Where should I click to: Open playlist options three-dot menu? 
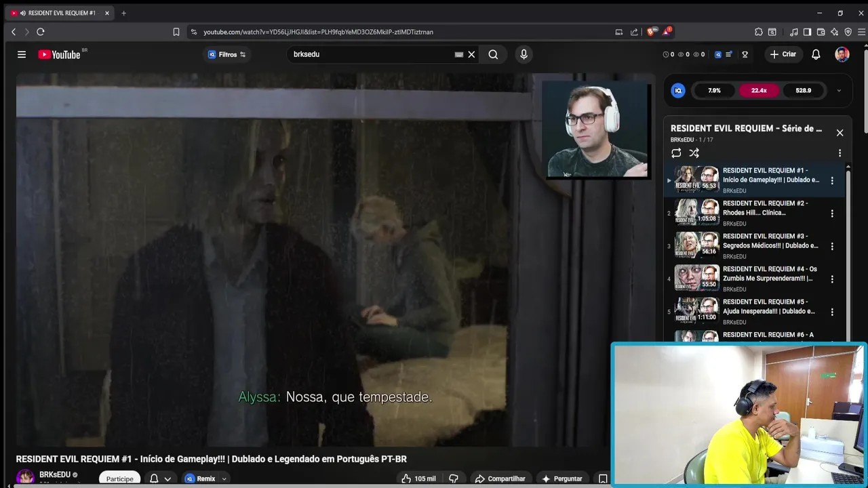coord(840,153)
